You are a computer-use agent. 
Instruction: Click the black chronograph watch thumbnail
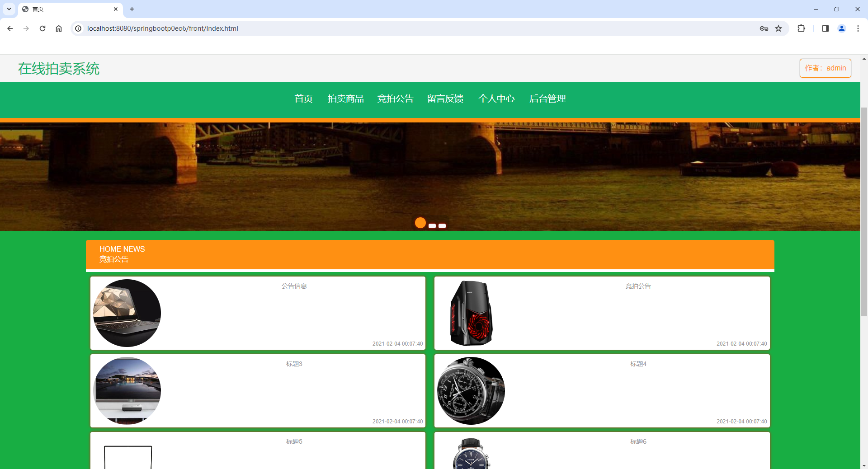(x=471, y=391)
